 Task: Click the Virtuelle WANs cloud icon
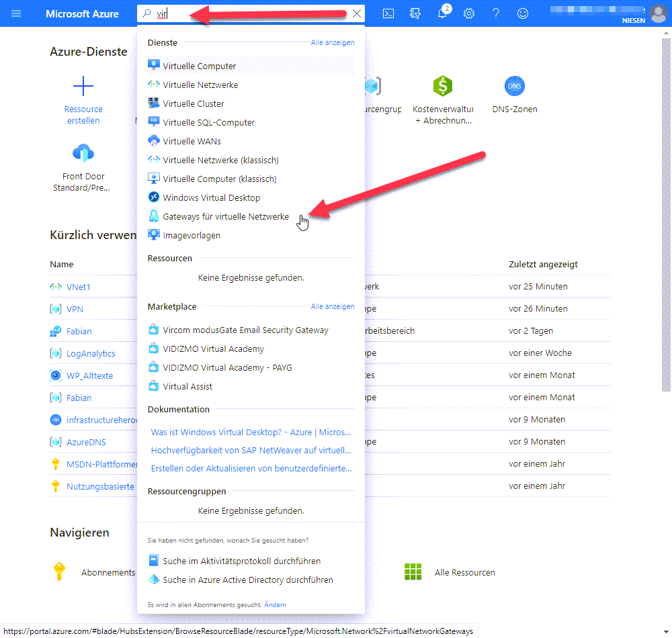[x=153, y=140]
